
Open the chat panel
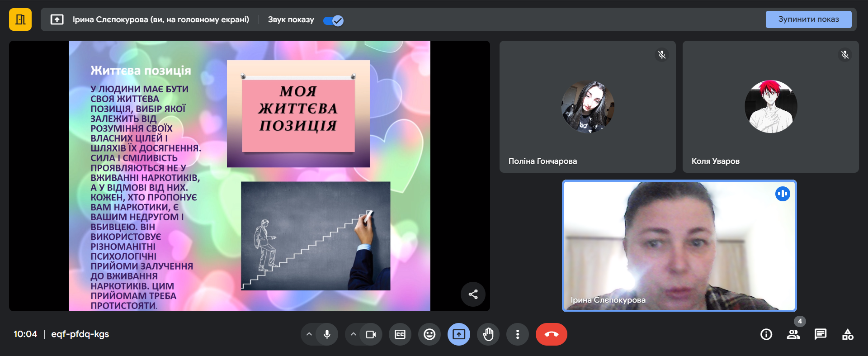click(820, 334)
